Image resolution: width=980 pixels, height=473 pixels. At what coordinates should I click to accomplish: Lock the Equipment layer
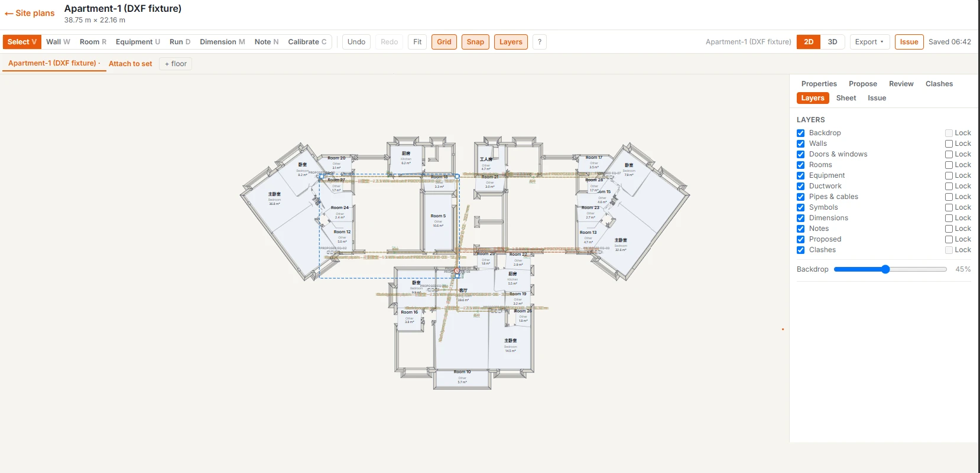(949, 175)
